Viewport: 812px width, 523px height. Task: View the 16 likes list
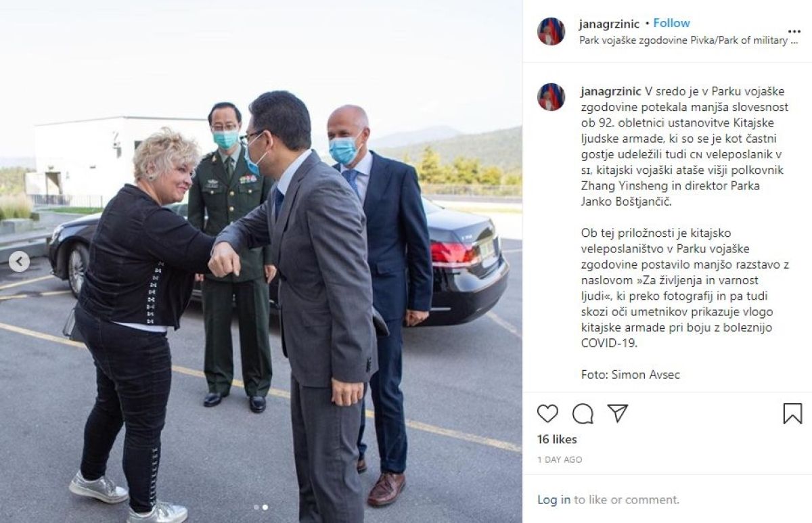click(x=557, y=439)
